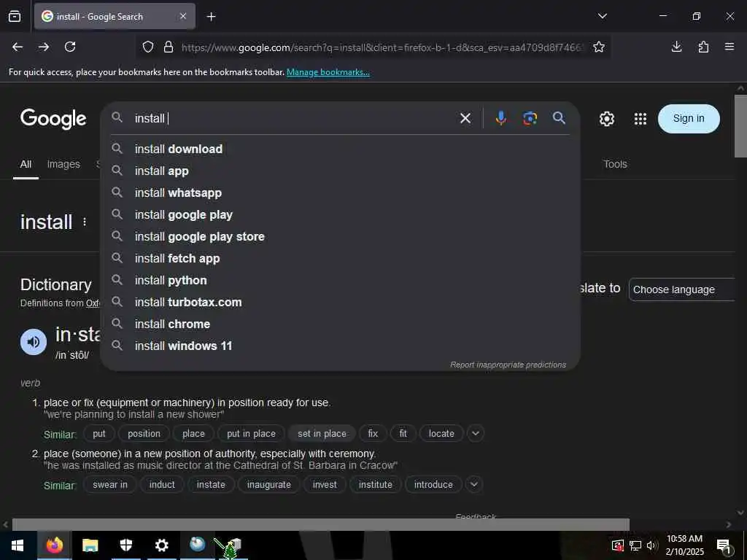
Task: Click the blue magnifier search button
Action: coord(559,118)
